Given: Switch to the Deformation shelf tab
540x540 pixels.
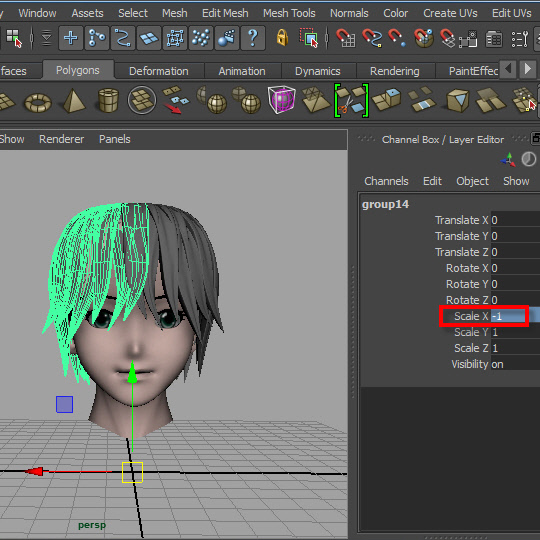Looking at the screenshot, I should pyautogui.click(x=158, y=71).
